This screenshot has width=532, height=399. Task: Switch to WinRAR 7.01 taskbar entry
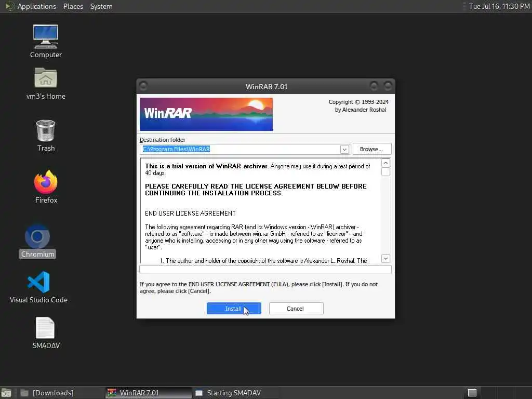point(149,393)
